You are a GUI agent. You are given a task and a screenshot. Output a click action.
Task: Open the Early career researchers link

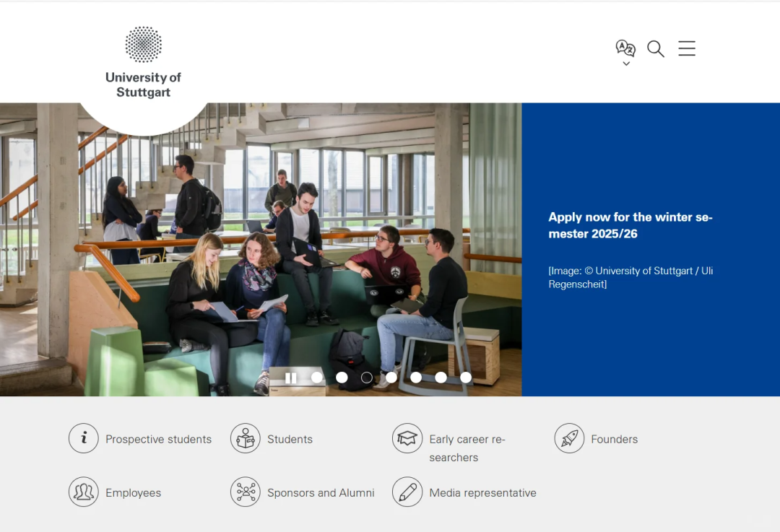point(467,448)
